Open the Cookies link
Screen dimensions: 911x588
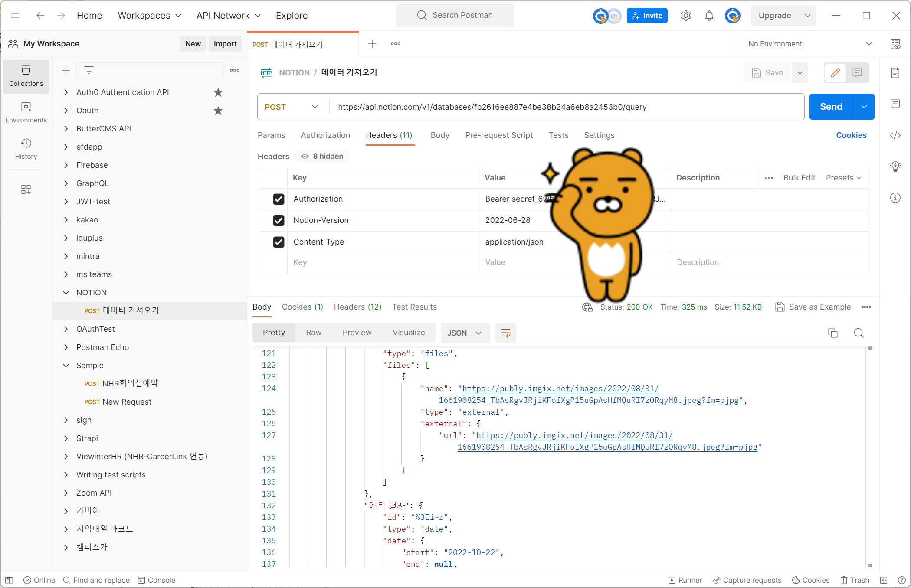(x=851, y=135)
